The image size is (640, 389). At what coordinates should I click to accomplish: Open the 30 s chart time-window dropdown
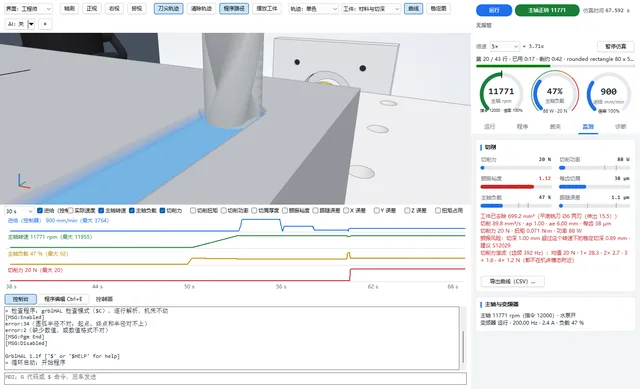coord(19,211)
